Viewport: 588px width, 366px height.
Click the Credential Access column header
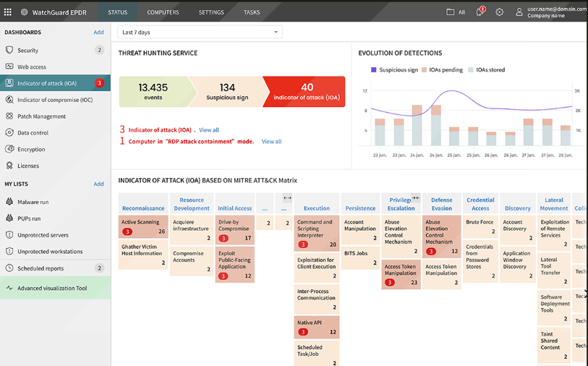(x=480, y=204)
